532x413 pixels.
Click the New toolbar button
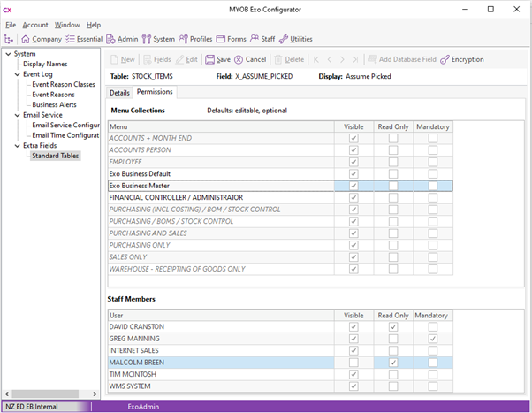123,60
